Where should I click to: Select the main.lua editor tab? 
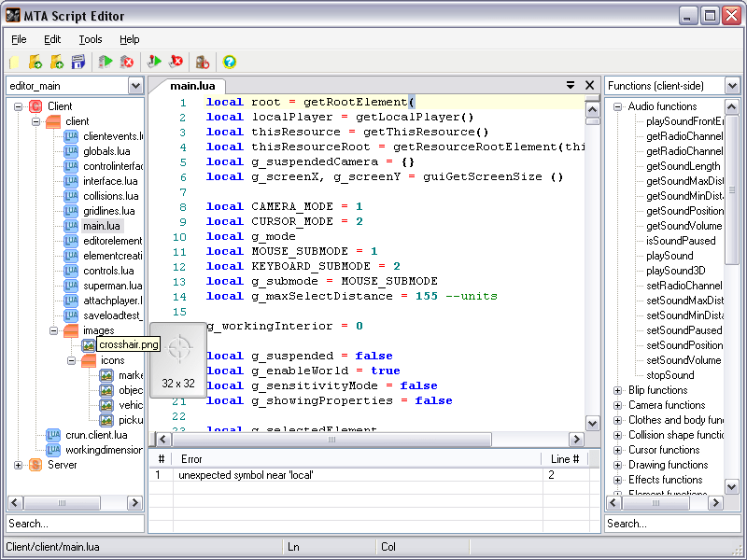coord(191,85)
